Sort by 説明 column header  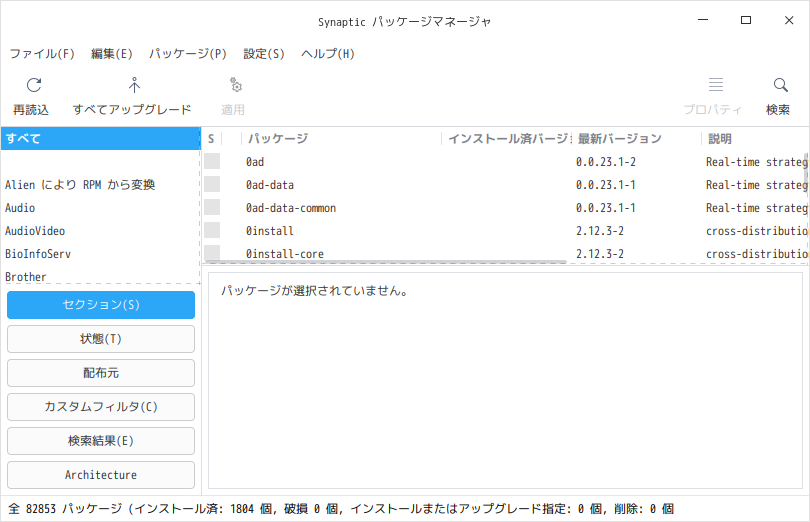[x=755, y=139]
